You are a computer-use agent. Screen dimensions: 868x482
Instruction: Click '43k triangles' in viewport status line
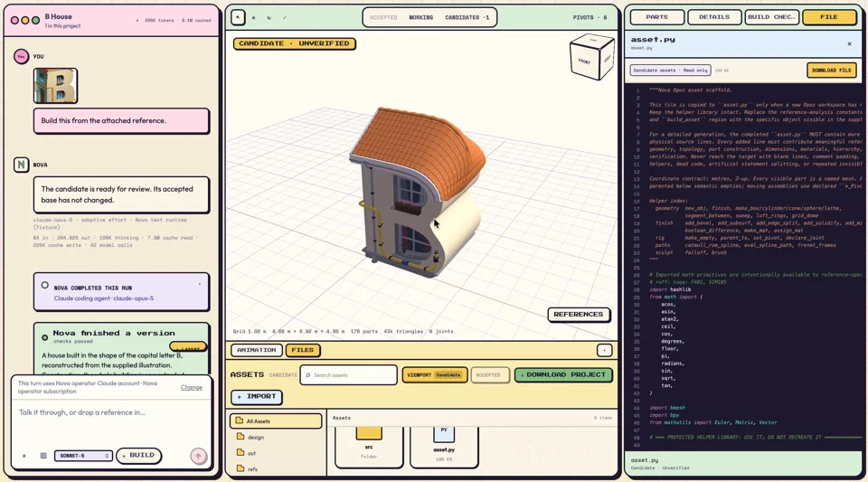click(x=402, y=332)
